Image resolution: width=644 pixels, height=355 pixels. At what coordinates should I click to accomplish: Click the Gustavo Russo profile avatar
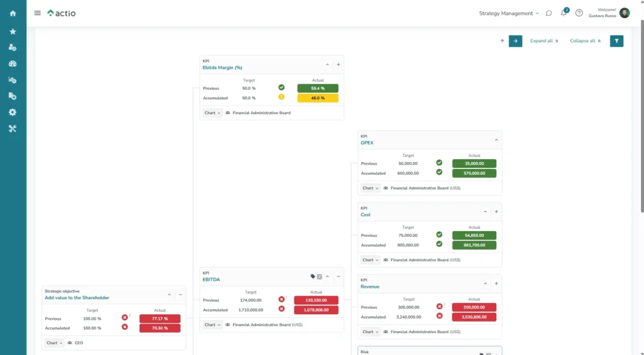(x=625, y=13)
